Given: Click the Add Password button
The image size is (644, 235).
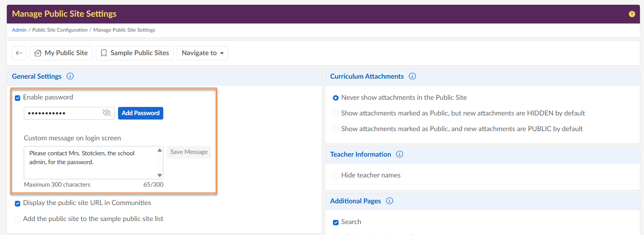Looking at the screenshot, I should coord(141,113).
